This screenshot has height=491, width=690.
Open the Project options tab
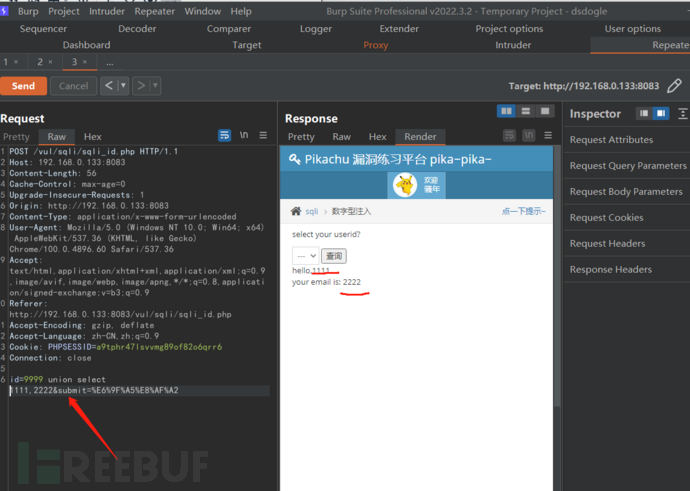tap(509, 29)
